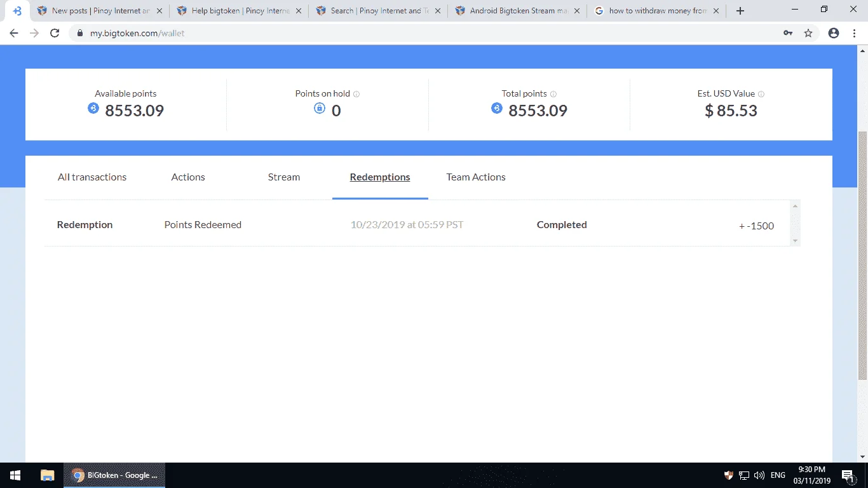The image size is (868, 488).
Task: Switch to the pinned BIGtoken browser tab
Action: coord(17,11)
